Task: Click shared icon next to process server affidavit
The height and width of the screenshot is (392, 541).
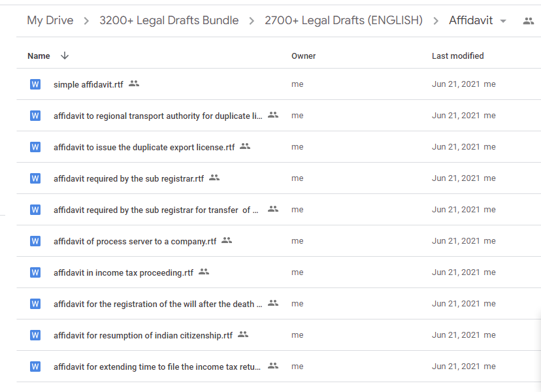Action: (227, 240)
